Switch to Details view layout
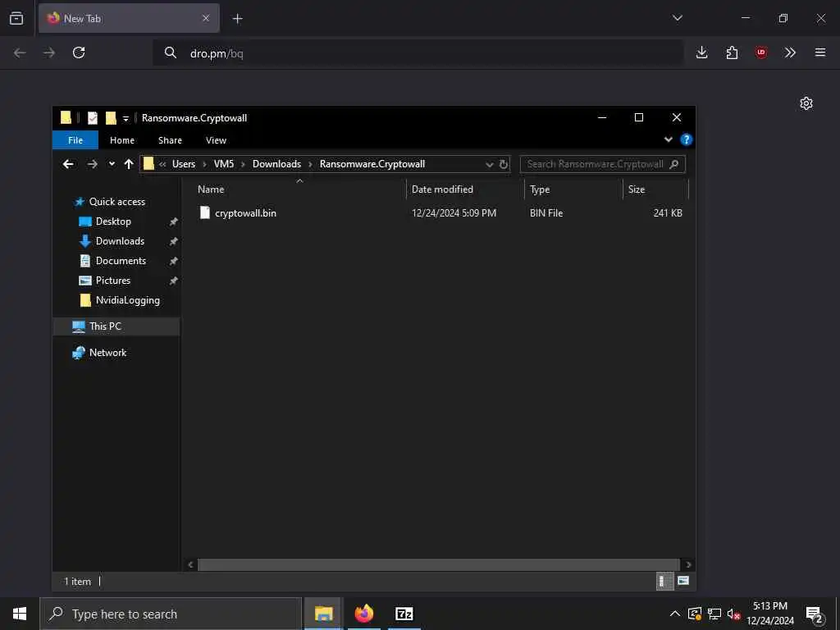This screenshot has height=630, width=840. pyautogui.click(x=664, y=582)
